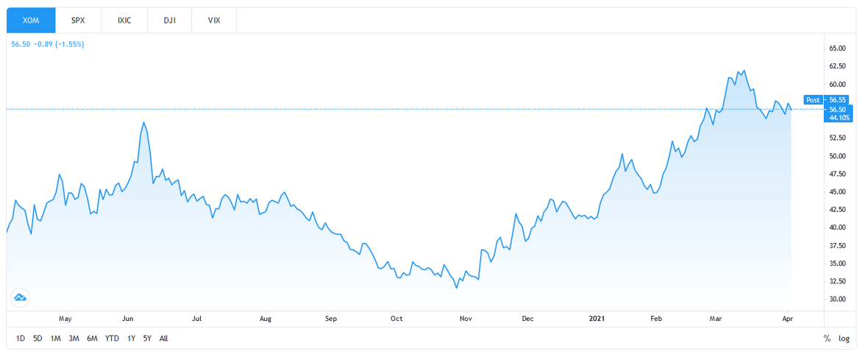The width and height of the screenshot is (868, 360).
Task: Click the 56.50 last price tag
Action: point(839,109)
